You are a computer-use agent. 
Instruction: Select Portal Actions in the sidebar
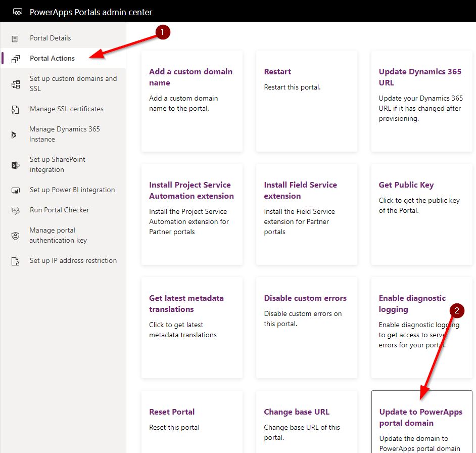click(63, 58)
